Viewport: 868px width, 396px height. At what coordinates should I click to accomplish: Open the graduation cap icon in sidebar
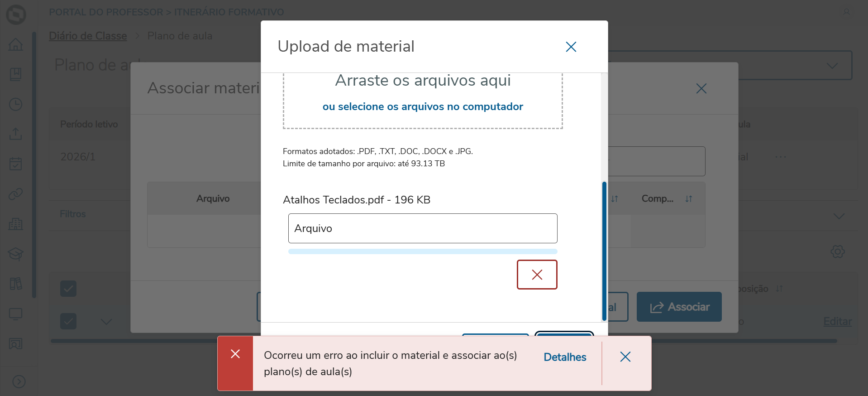pyautogui.click(x=16, y=254)
